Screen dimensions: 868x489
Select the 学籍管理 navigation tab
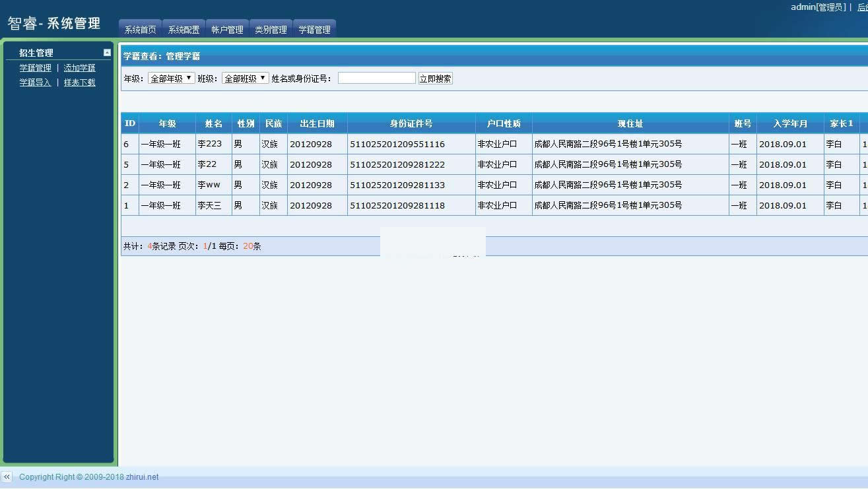[x=315, y=29]
